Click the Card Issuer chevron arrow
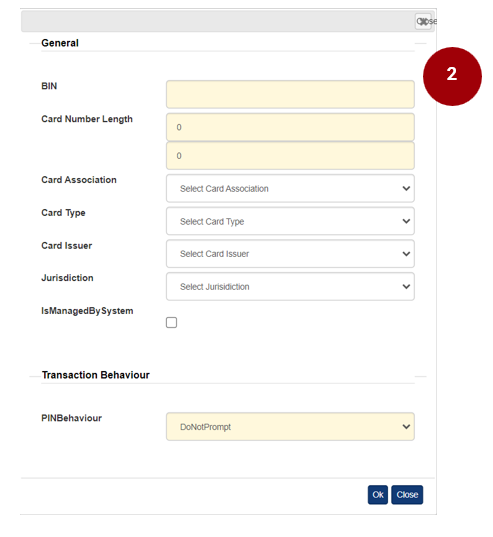This screenshot has width=493, height=537. coord(406,254)
